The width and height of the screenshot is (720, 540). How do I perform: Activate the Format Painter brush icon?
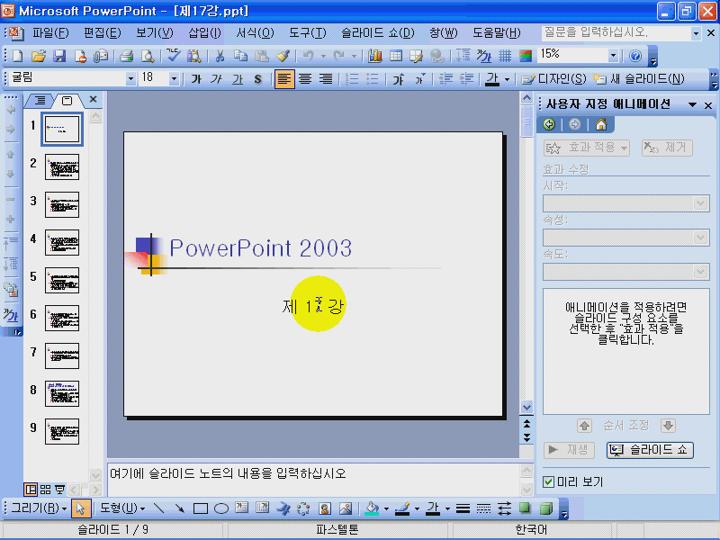pyautogui.click(x=283, y=56)
